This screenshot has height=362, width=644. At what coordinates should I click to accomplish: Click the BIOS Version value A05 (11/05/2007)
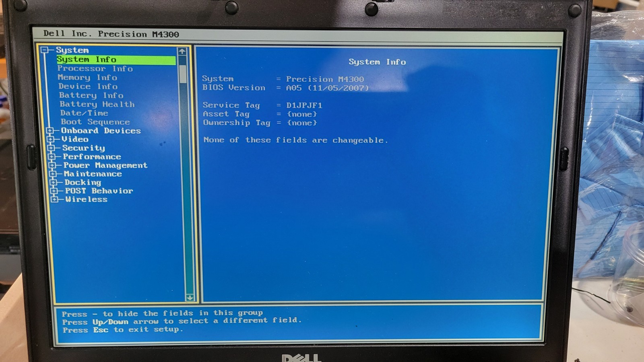pyautogui.click(x=327, y=88)
